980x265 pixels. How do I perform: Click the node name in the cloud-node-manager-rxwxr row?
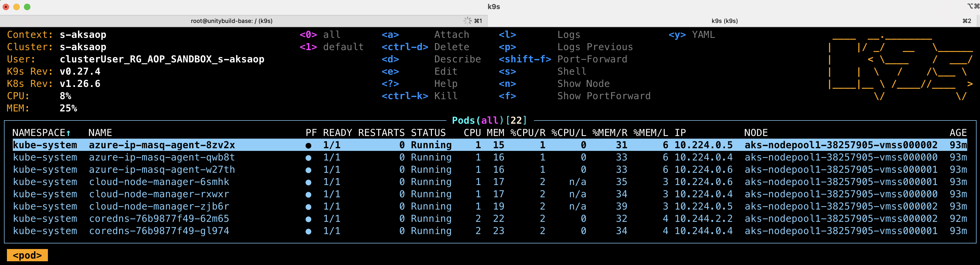[x=841, y=194]
